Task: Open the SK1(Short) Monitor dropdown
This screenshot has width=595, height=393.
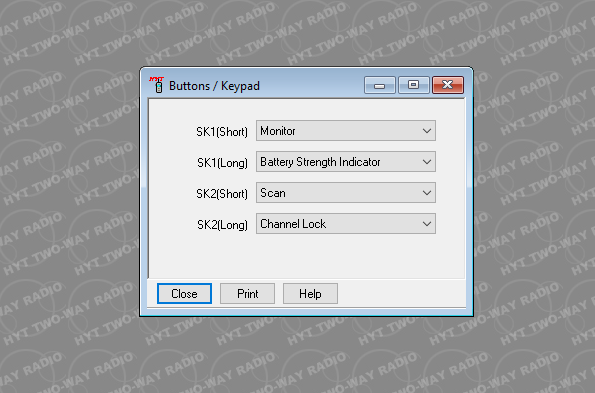Action: (346, 131)
